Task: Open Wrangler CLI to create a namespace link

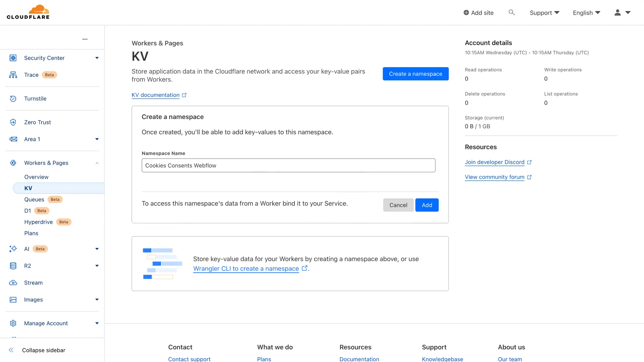Action: pos(246,269)
